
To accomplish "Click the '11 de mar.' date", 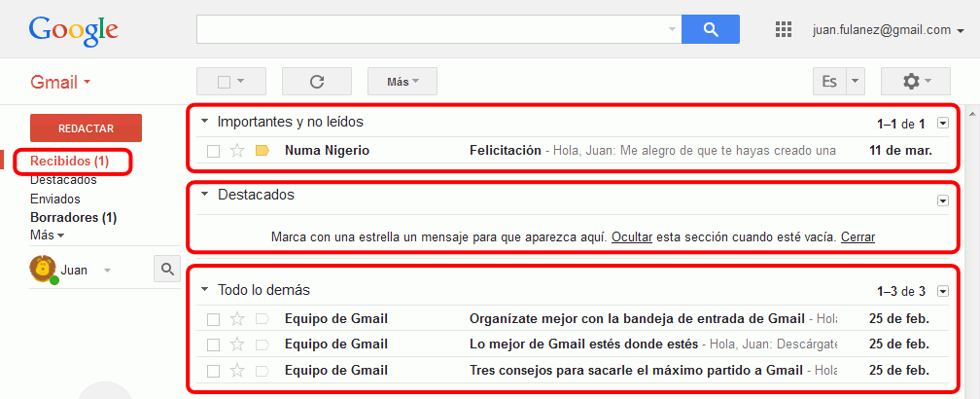I will click(x=900, y=151).
